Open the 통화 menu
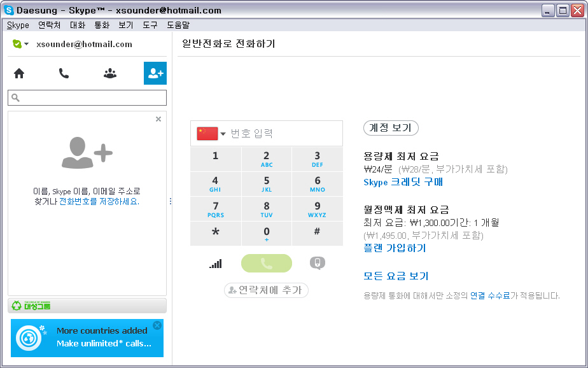This screenshot has height=368, width=588. coord(102,25)
